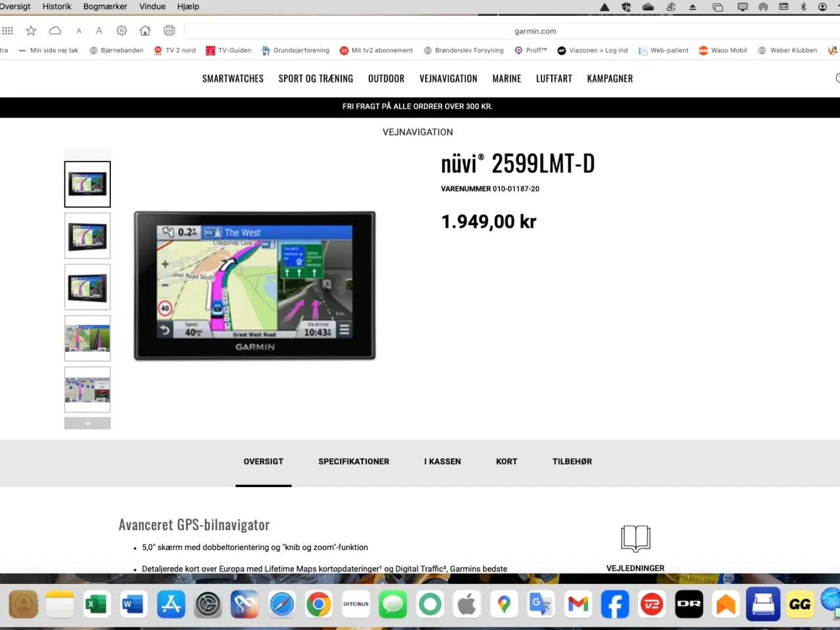Open Historik menu in menu bar

57,7
